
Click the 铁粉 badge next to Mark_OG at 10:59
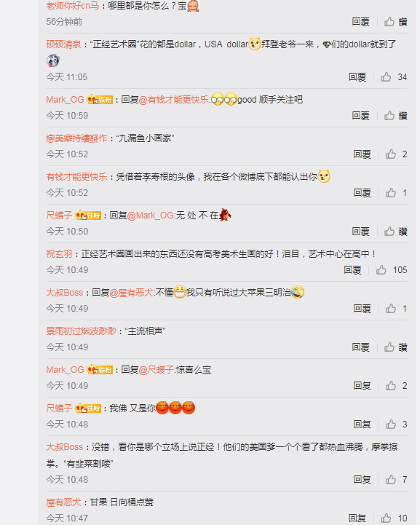(100, 100)
